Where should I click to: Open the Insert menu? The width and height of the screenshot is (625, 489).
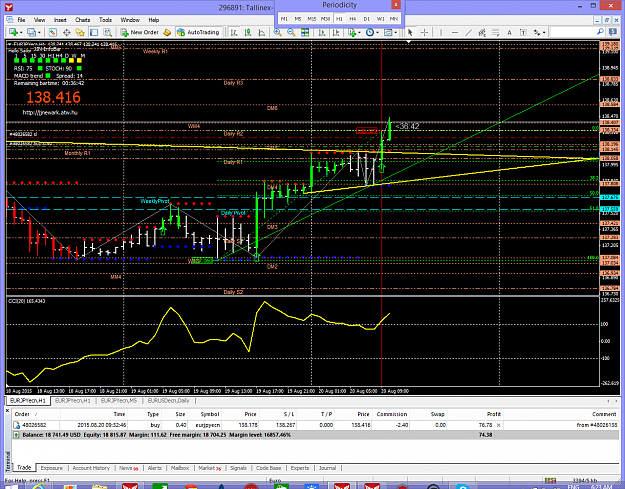(60, 20)
